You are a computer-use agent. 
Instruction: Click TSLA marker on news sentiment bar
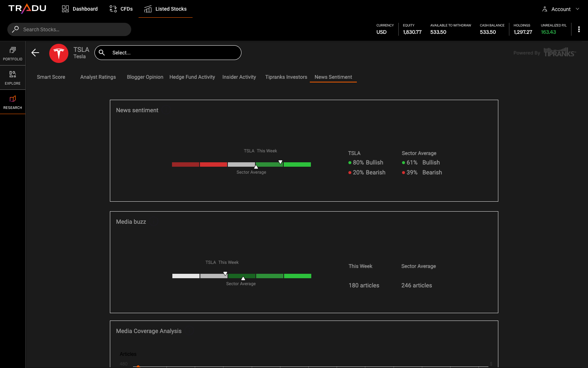coord(280,162)
